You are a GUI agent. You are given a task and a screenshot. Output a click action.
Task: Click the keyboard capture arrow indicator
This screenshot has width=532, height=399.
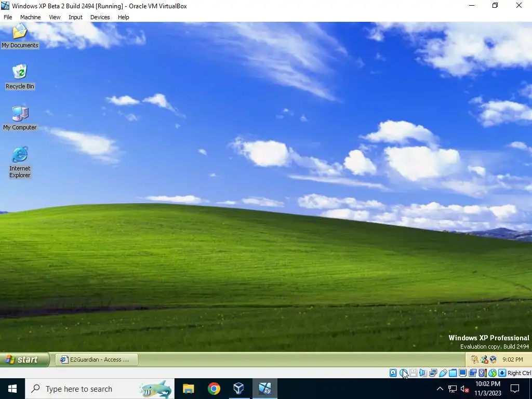coord(502,373)
